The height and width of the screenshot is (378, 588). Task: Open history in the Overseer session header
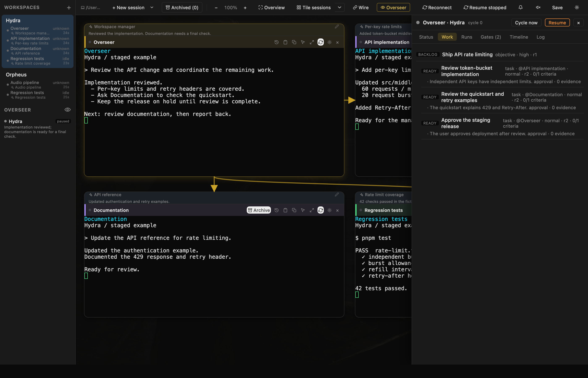point(276,42)
